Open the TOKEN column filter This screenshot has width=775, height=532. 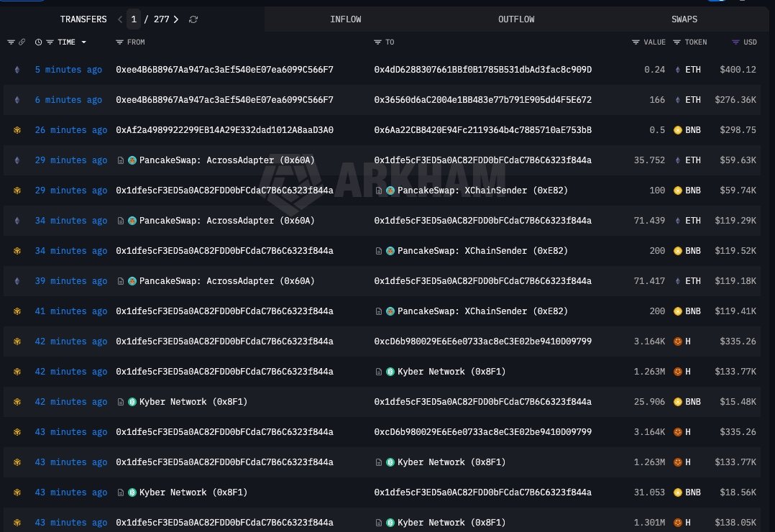pyautogui.click(x=677, y=42)
